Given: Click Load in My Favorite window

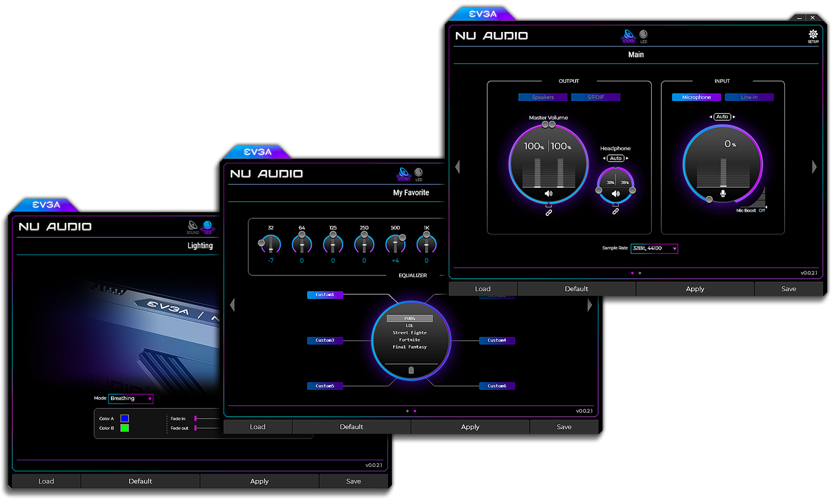Looking at the screenshot, I should click(x=258, y=427).
